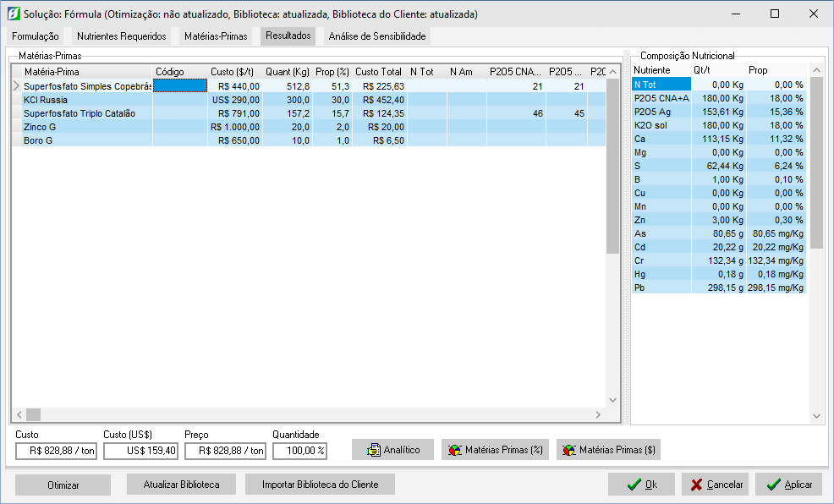The height and width of the screenshot is (504, 834).
Task: Click the Matérias Primas (%) pie chart icon
Action: point(455,450)
